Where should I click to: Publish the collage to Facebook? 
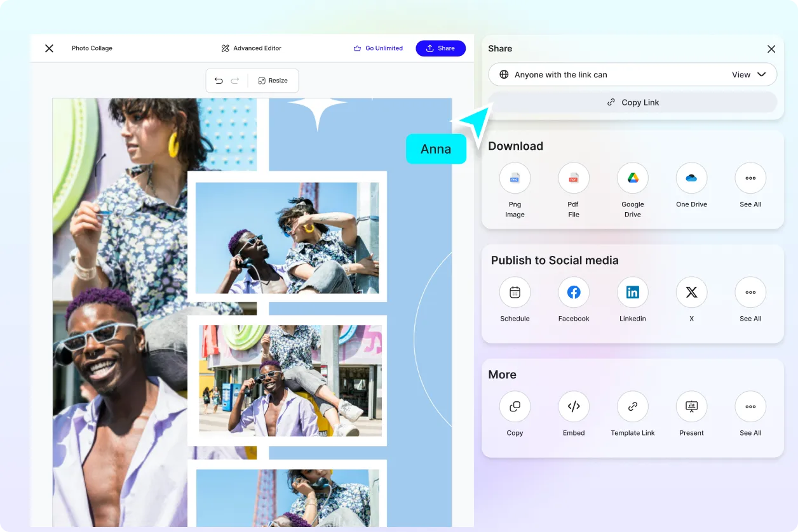coord(573,293)
